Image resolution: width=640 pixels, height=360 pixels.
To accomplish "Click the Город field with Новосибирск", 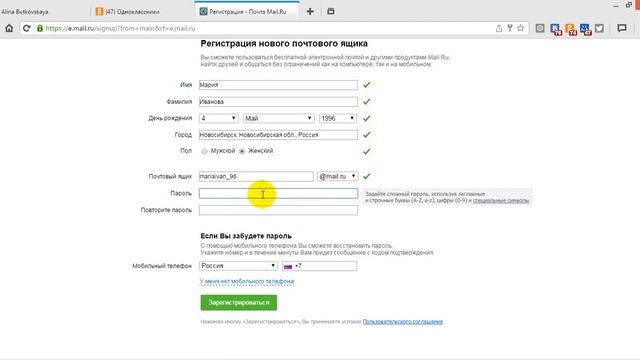I will click(278, 135).
